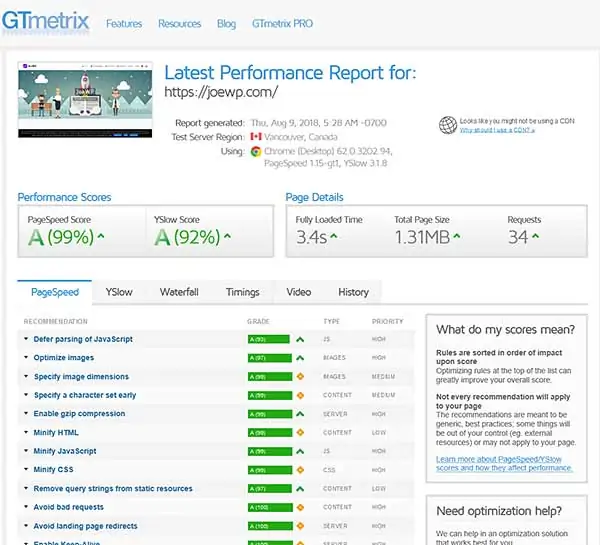This screenshot has width=600, height=545.
Task: Click green up arrow for Remove query strings
Action: tap(300, 489)
